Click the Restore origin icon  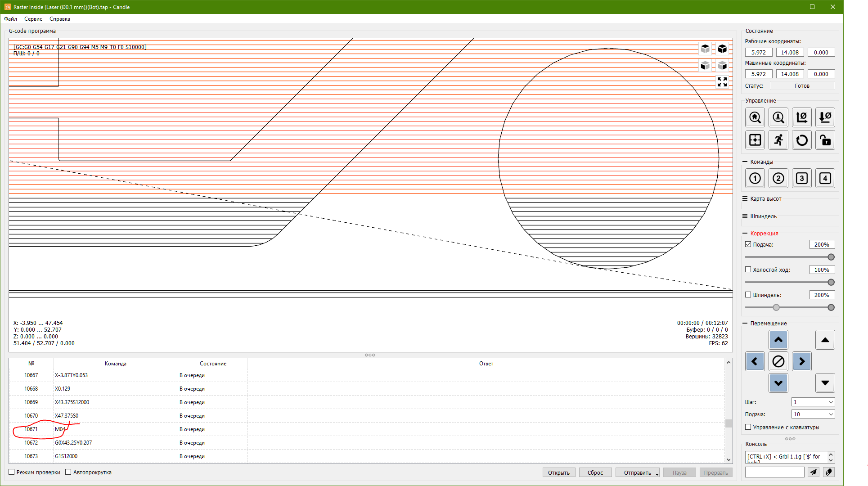coord(755,140)
